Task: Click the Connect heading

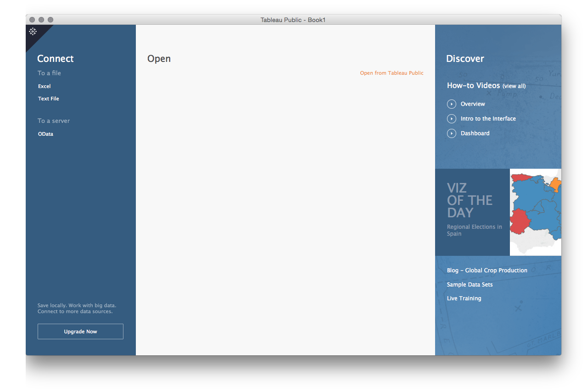Action: (56, 59)
